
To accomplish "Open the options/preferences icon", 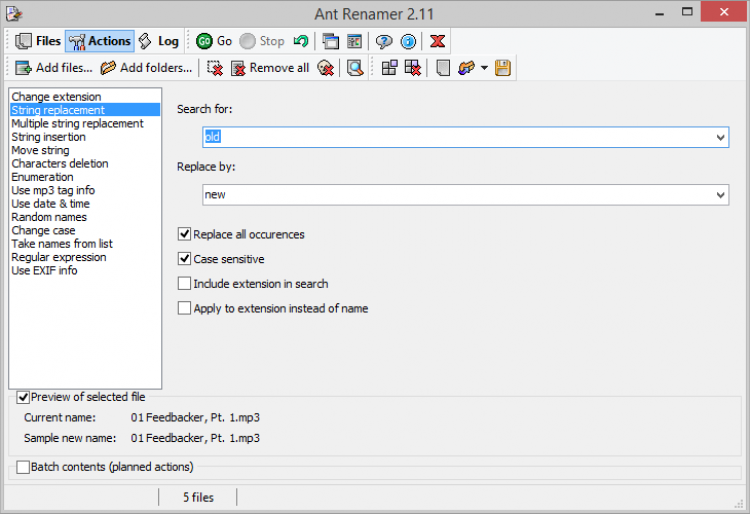I will (354, 42).
